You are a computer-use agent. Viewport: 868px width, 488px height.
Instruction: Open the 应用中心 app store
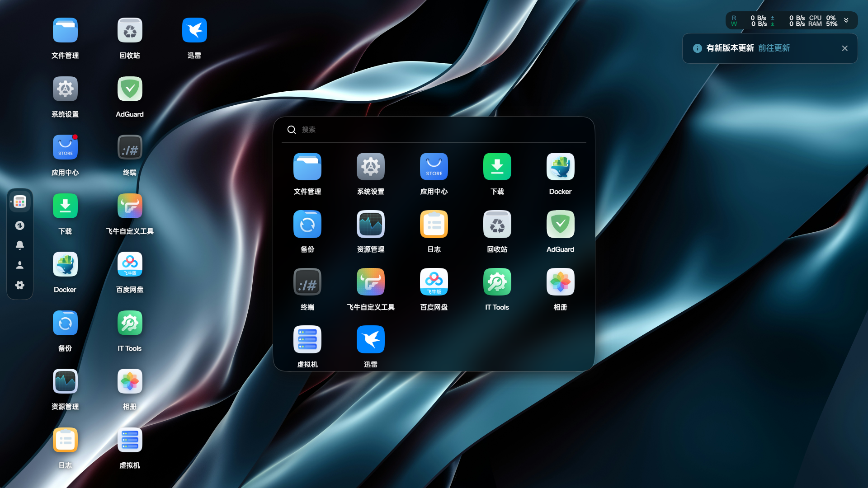point(434,166)
